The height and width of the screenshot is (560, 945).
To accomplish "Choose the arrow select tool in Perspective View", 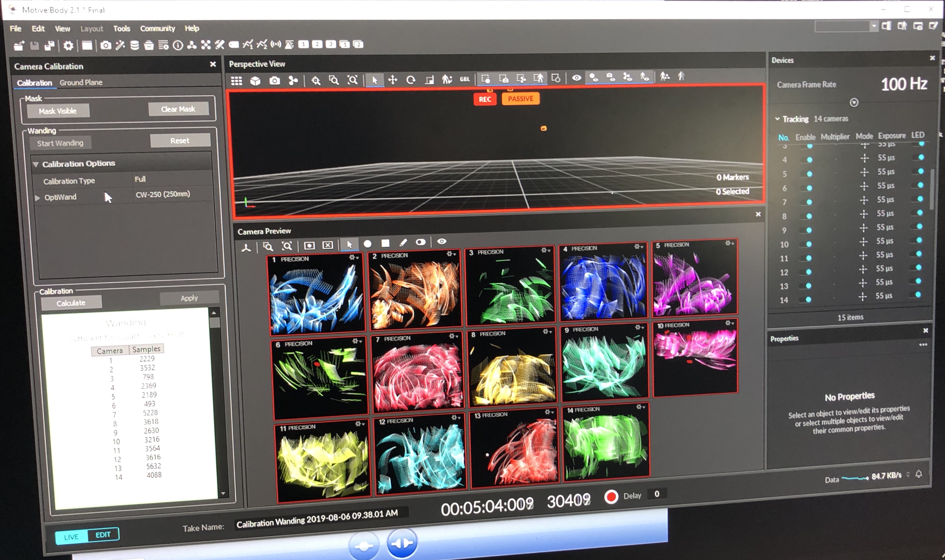I will point(374,80).
